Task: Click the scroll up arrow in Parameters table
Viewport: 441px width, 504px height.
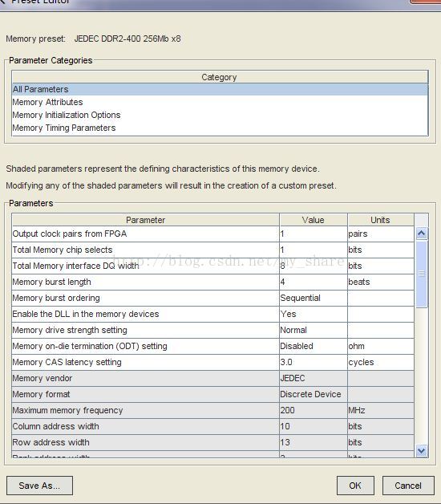Action: (422, 233)
